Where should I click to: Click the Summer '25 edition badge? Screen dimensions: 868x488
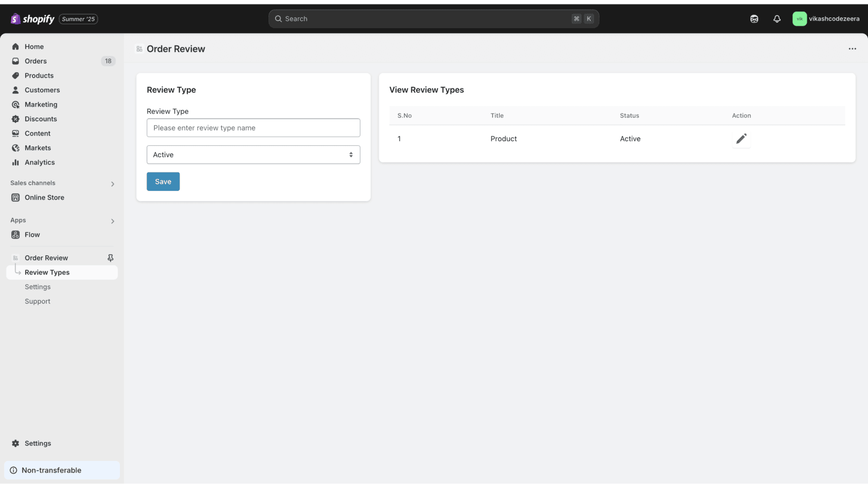point(79,19)
